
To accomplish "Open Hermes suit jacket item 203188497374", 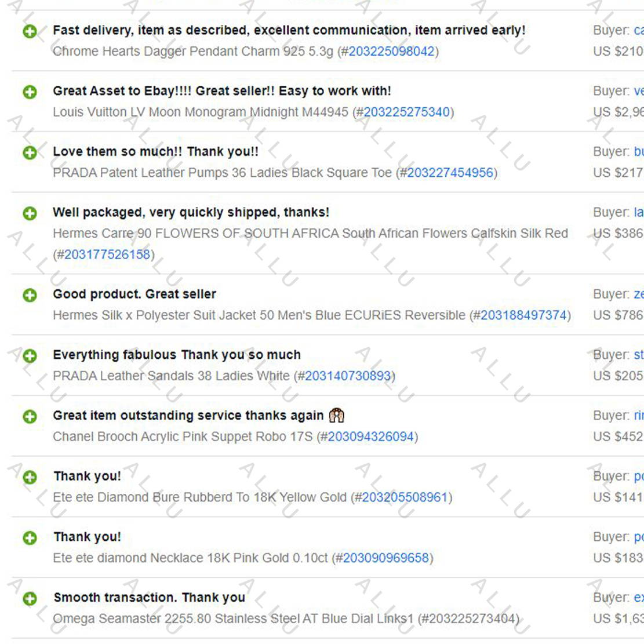I will [523, 315].
